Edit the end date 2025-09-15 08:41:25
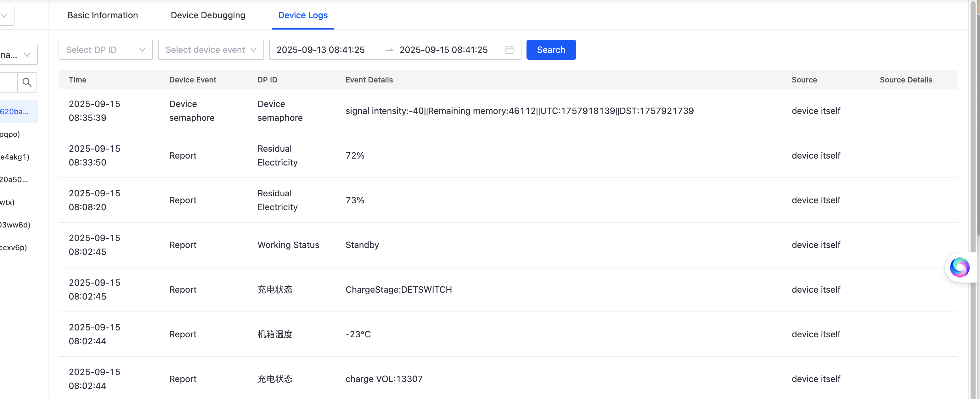This screenshot has height=399, width=980. tap(443, 50)
